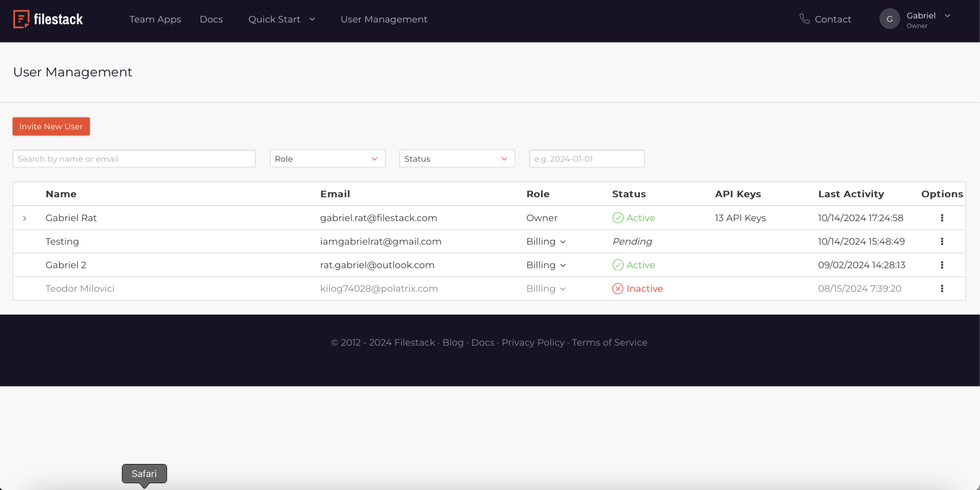The image size is (980, 490).
Task: Open the Privacy Policy link
Action: pos(533,342)
